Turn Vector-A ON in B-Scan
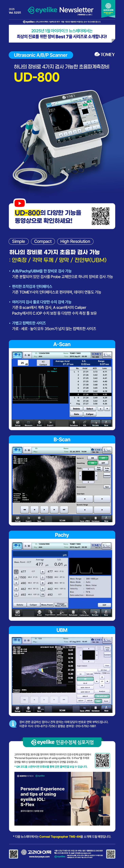The width and height of the screenshot is (124, 868). (92, 458)
